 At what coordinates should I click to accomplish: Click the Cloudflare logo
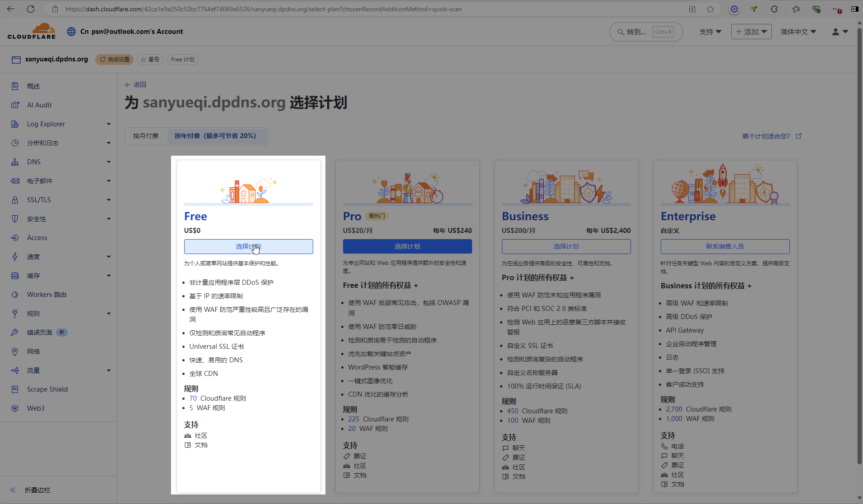[32, 32]
